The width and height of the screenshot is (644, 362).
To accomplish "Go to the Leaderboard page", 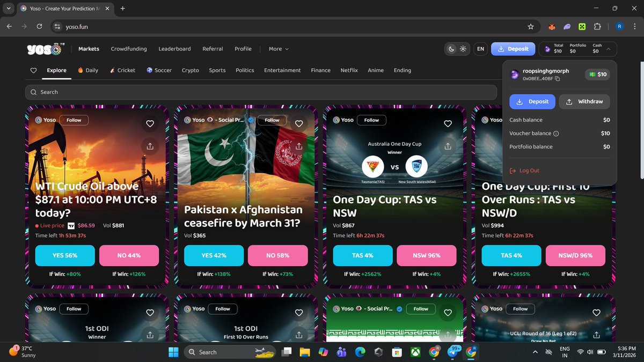I will (174, 49).
